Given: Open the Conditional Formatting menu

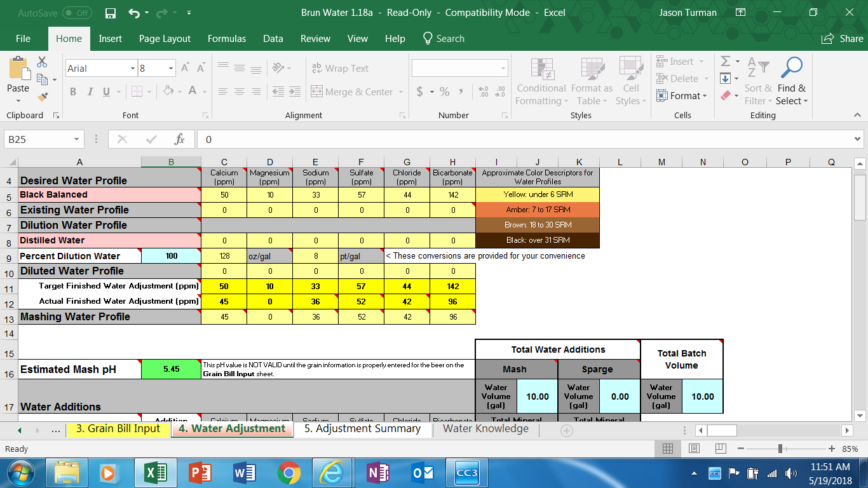Looking at the screenshot, I should pyautogui.click(x=541, y=81).
